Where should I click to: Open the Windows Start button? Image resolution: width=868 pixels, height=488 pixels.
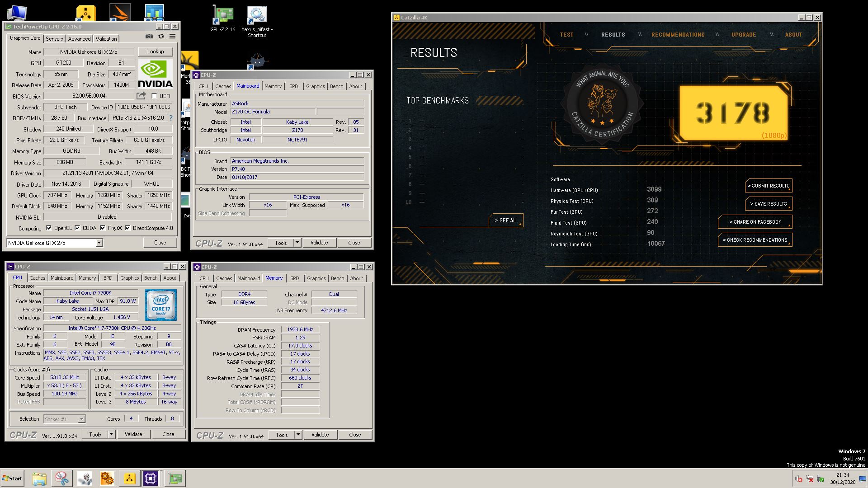[x=12, y=478]
